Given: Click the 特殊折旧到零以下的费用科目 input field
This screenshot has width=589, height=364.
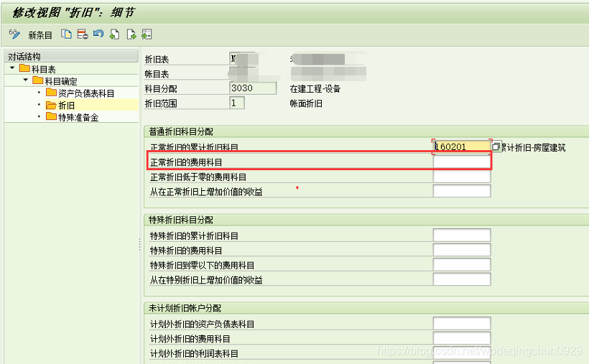Looking at the screenshot, I should (462, 264).
